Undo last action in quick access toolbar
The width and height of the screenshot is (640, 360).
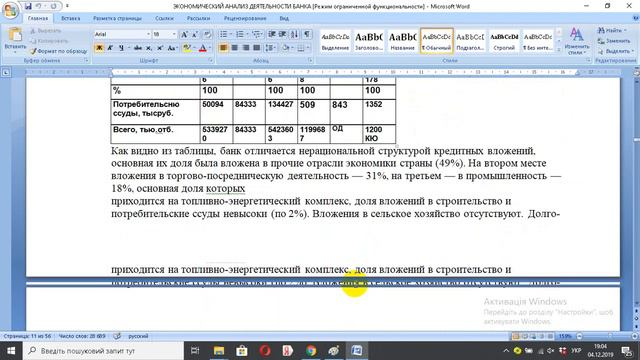[x=39, y=6]
